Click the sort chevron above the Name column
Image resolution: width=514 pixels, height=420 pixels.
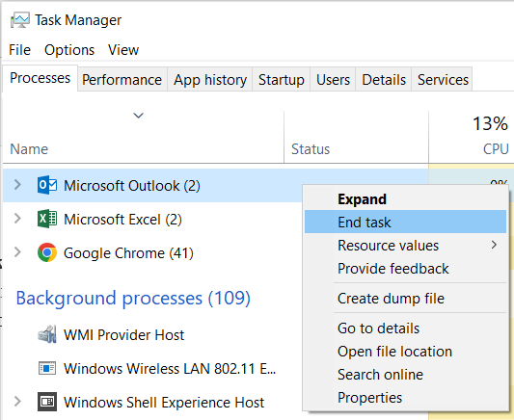138,116
